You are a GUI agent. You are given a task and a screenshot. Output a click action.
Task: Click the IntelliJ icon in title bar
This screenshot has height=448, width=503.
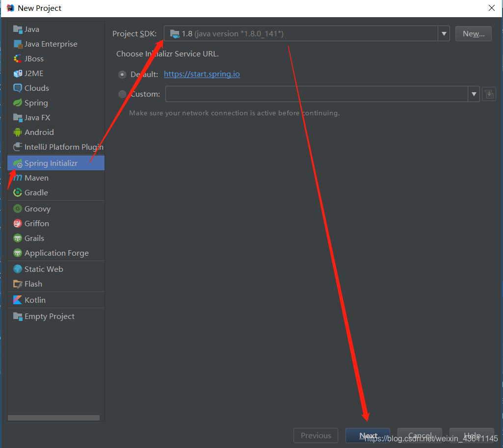coord(10,8)
